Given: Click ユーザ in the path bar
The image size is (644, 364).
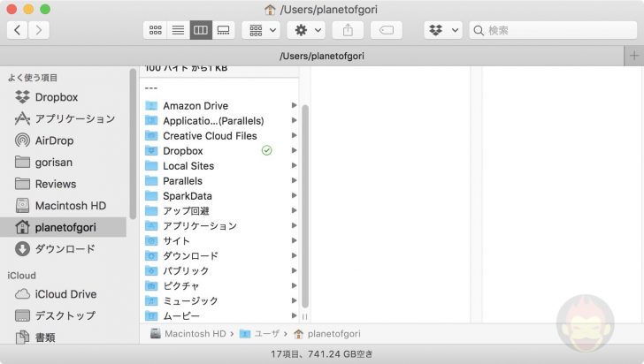Looking at the screenshot, I should [259, 334].
